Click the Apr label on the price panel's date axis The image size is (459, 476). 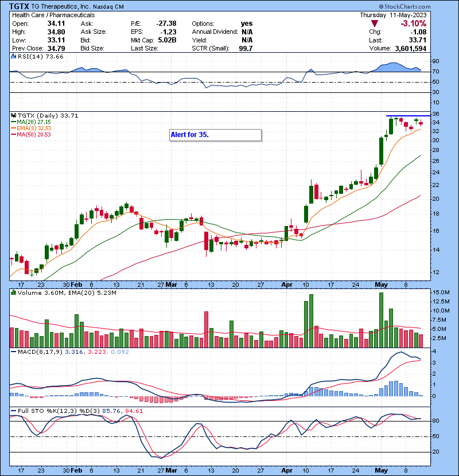pos(287,285)
